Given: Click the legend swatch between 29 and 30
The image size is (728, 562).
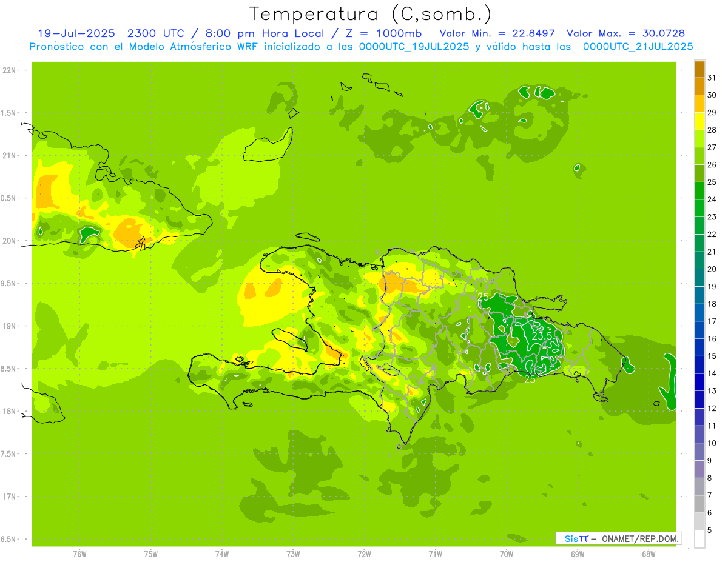Looking at the screenshot, I should tap(699, 104).
